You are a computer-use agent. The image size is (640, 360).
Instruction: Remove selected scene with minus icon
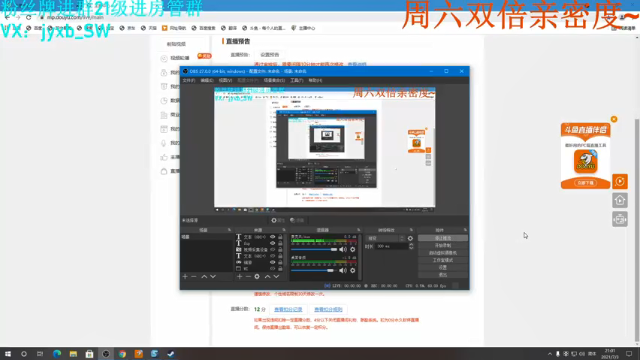194,277
